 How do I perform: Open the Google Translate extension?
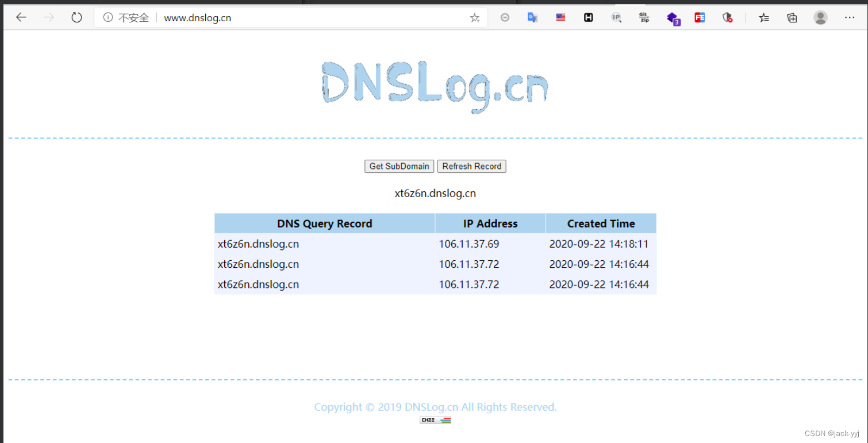tap(532, 18)
